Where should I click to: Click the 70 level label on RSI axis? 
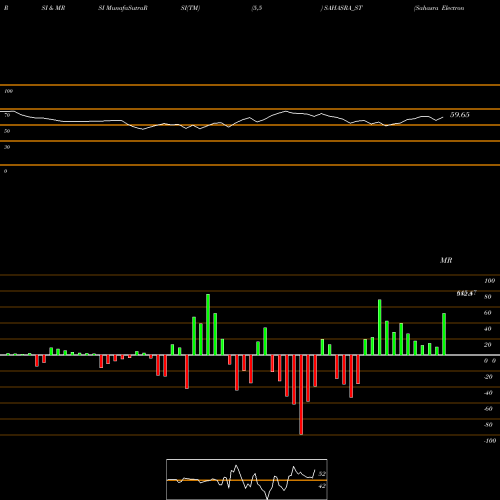(7, 115)
